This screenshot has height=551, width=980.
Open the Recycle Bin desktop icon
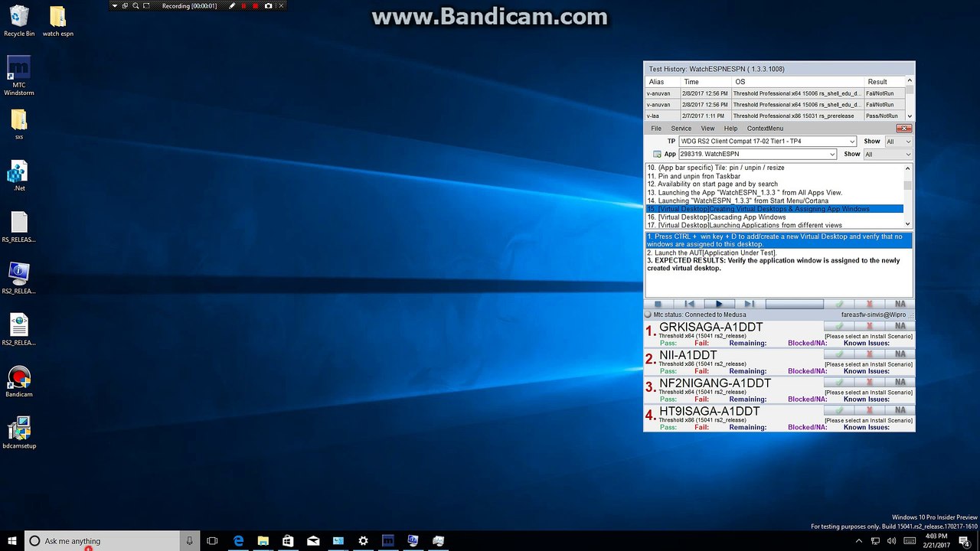click(19, 21)
